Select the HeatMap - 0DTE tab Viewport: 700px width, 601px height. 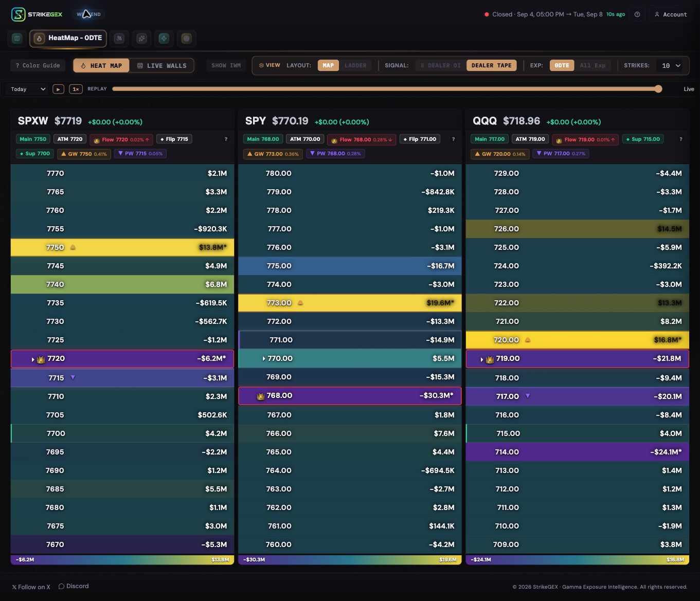[68, 39]
